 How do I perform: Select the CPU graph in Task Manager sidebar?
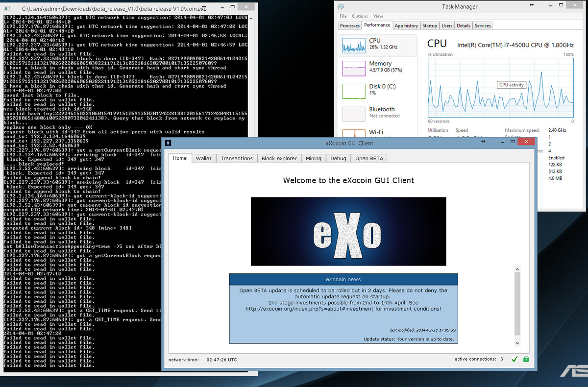tap(377, 45)
